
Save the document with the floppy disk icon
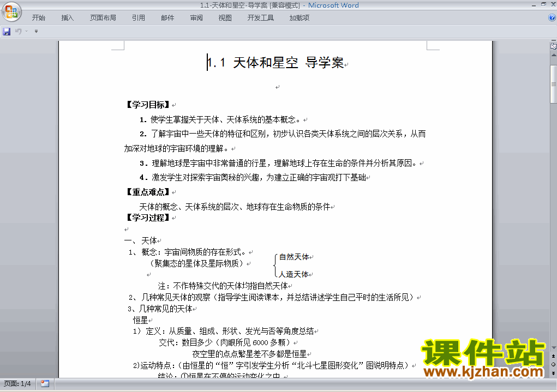click(x=7, y=32)
